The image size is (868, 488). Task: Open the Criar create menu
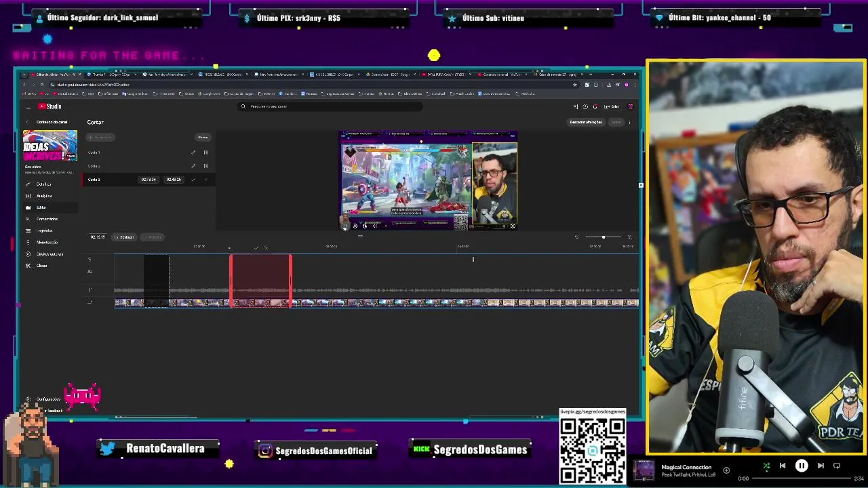tap(611, 106)
